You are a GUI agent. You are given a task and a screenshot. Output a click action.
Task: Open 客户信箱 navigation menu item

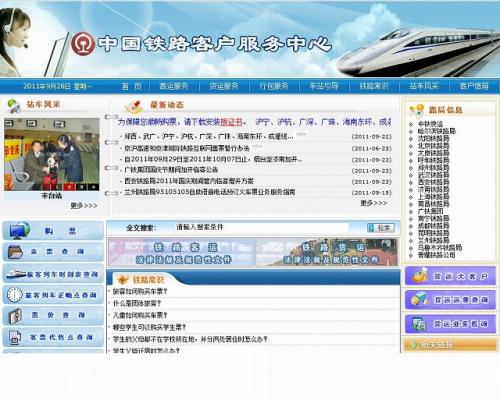pyautogui.click(x=474, y=86)
